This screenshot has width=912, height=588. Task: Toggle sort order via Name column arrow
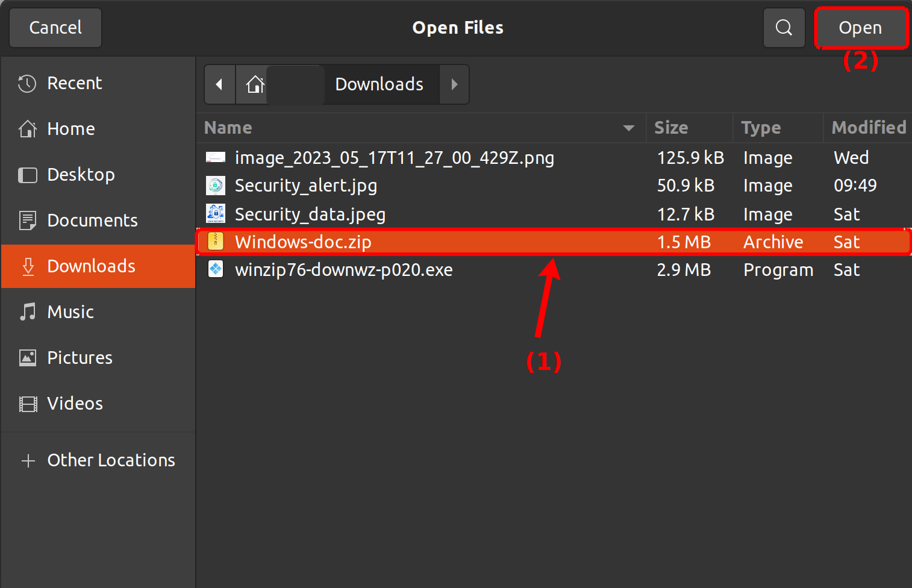pyautogui.click(x=628, y=128)
